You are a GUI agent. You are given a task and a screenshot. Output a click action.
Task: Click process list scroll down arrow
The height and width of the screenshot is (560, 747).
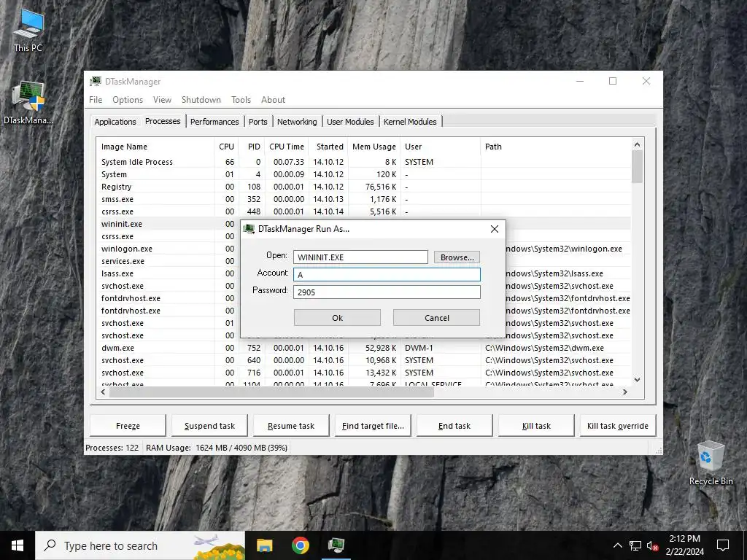click(x=637, y=380)
